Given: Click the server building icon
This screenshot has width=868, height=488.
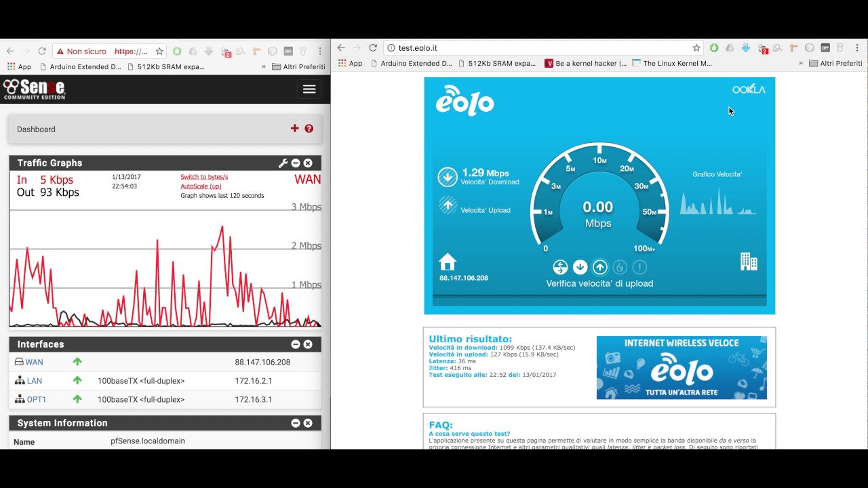Looking at the screenshot, I should (749, 261).
